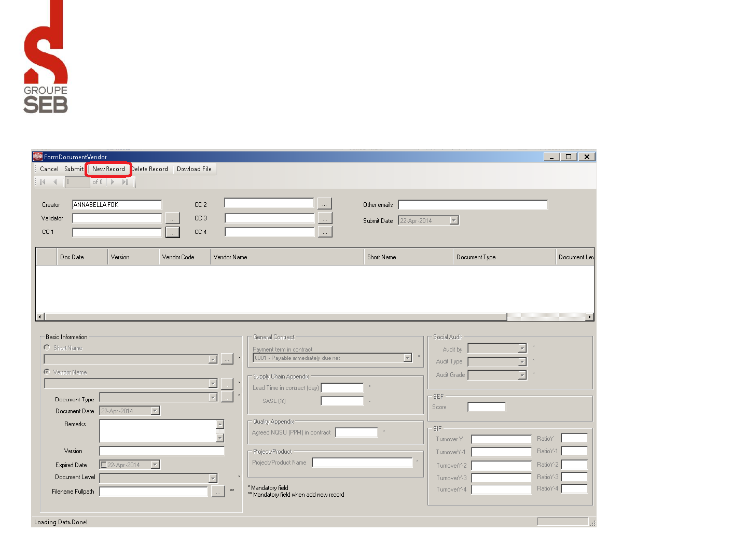Click the RatioY input field
Viewport: 747px width, 560px height.
click(x=574, y=439)
